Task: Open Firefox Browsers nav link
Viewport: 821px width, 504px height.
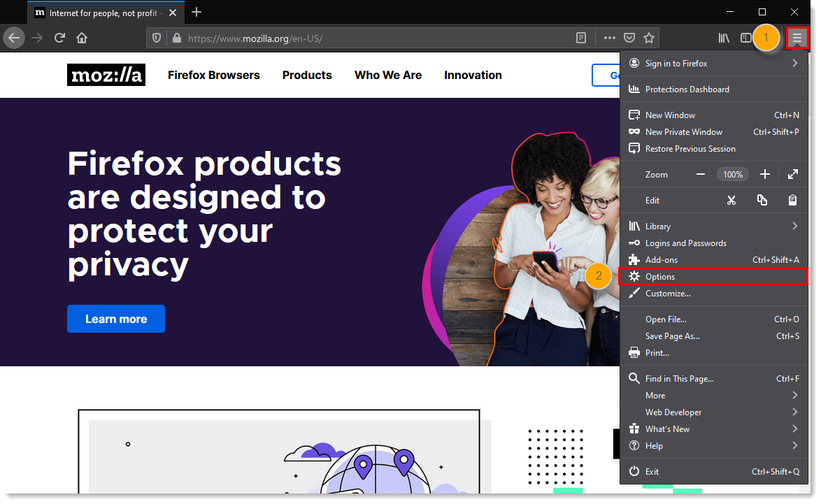Action: coord(213,75)
